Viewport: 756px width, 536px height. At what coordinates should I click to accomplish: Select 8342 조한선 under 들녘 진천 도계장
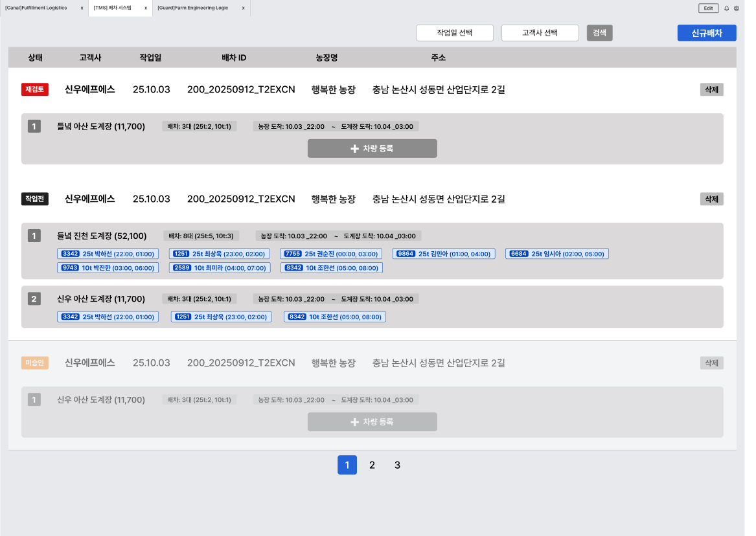tap(332, 268)
